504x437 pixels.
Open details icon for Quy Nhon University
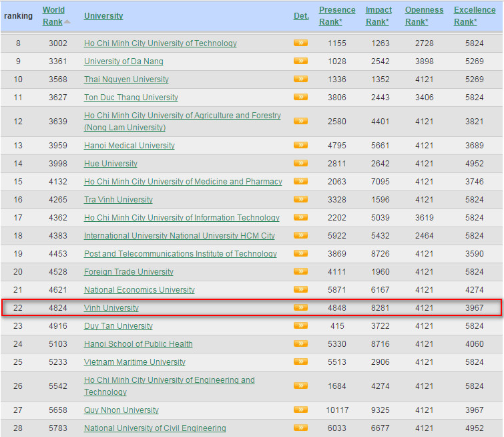pos(300,410)
